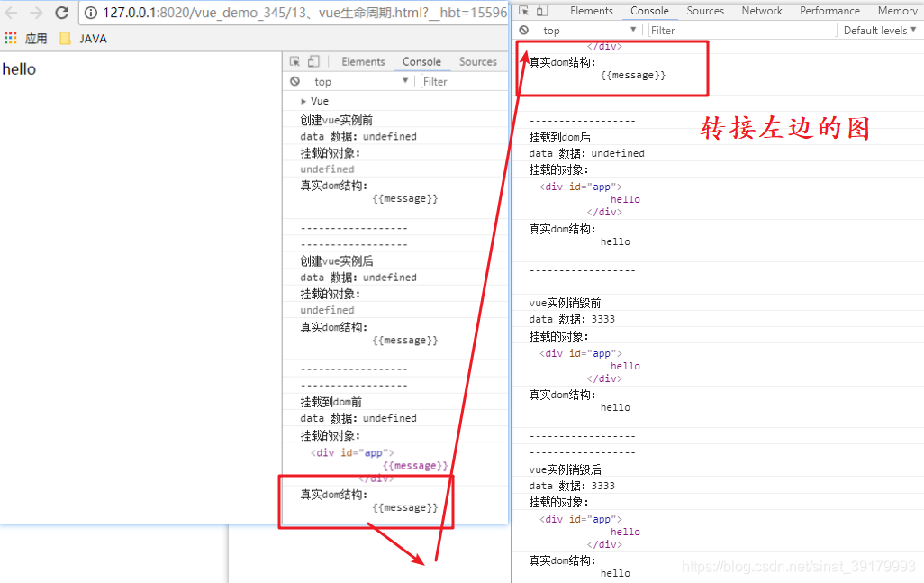Click the inspect element icon in right DevTools

[x=525, y=10]
